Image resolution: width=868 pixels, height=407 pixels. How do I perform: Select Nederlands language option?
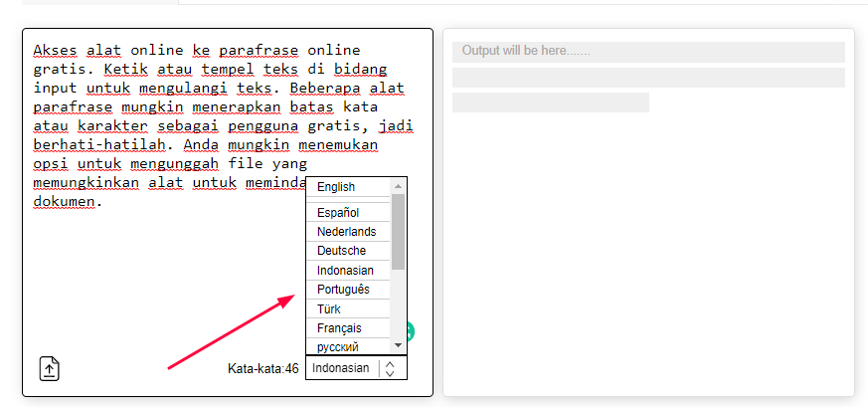(348, 232)
